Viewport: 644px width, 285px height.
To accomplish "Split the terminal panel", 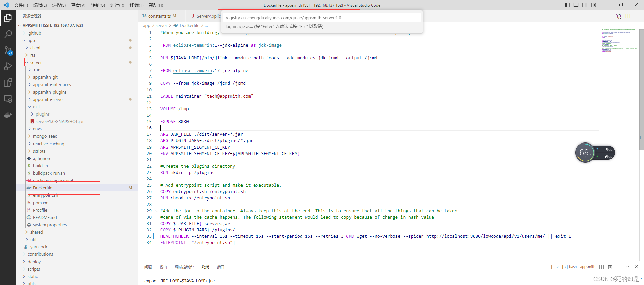I will coord(601,267).
